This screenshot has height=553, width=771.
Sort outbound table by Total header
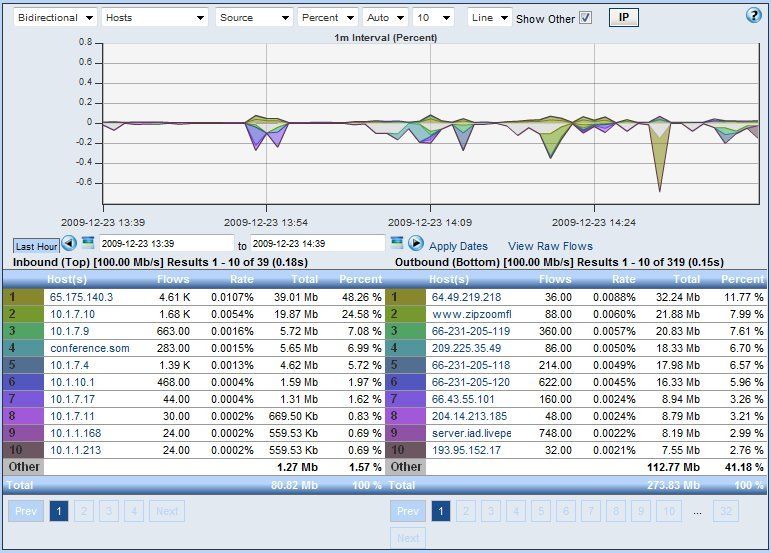point(686,279)
